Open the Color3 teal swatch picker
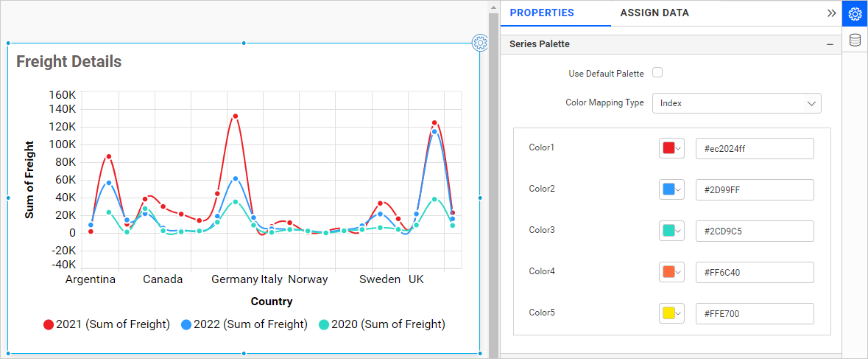This screenshot has width=868, height=359. (671, 231)
